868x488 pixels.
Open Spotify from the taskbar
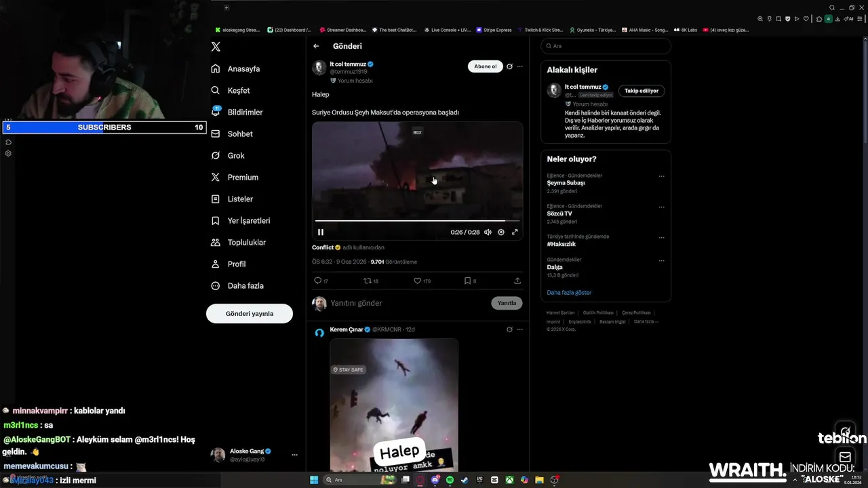tap(450, 480)
